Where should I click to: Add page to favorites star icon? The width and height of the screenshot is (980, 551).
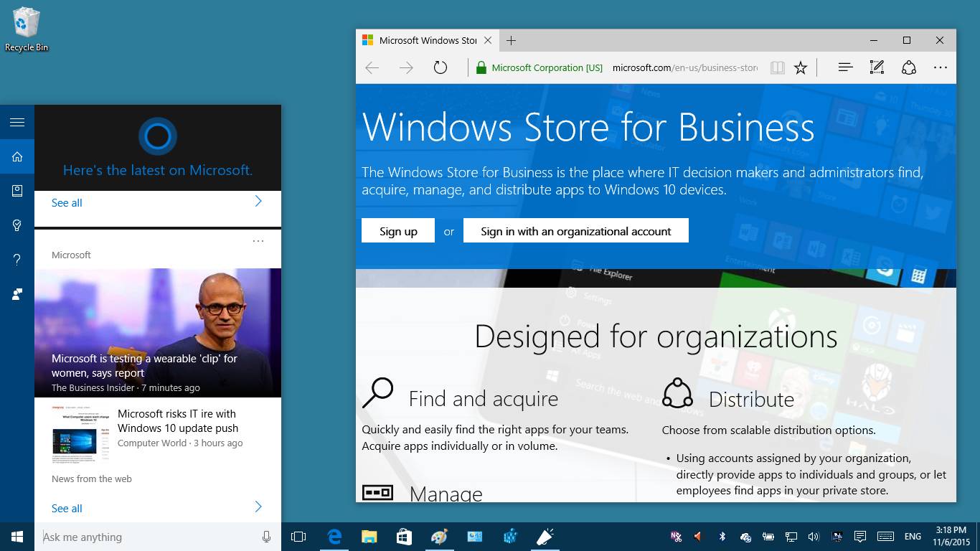click(801, 67)
